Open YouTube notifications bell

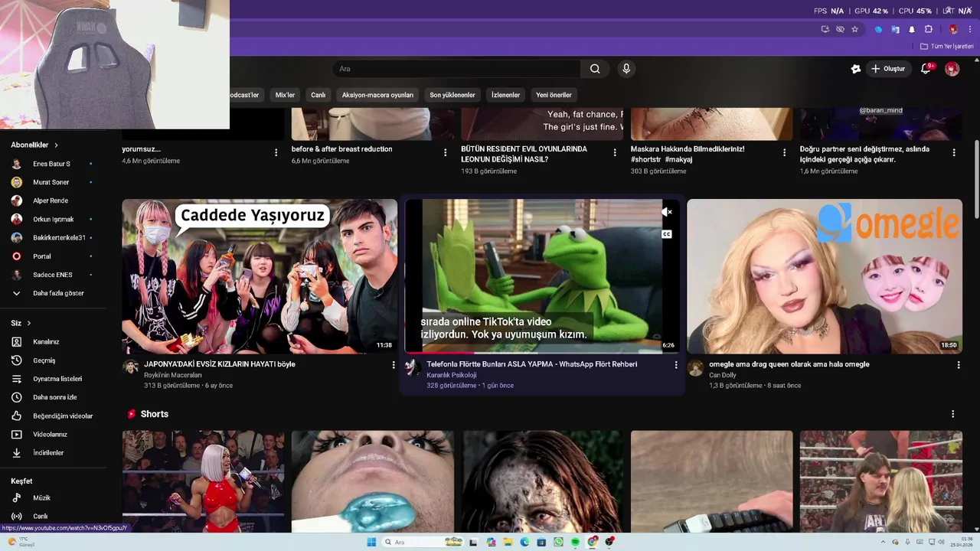click(926, 69)
